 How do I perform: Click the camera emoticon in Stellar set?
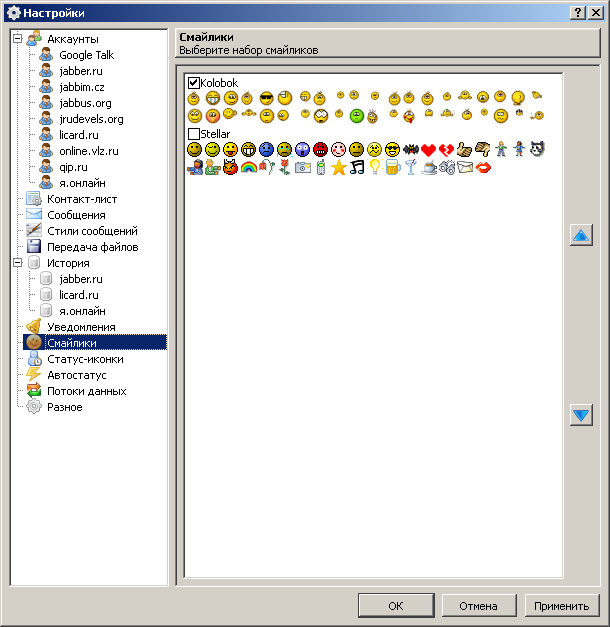(x=302, y=167)
